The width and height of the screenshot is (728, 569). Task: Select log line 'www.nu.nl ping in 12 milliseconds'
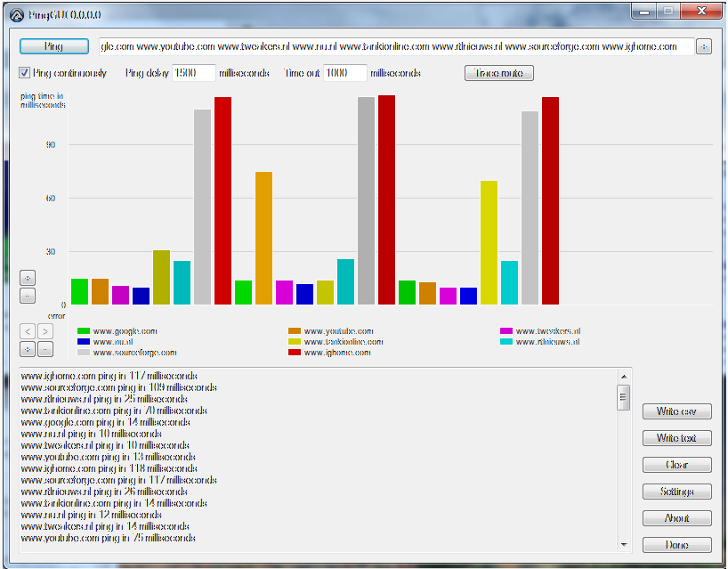click(x=92, y=515)
